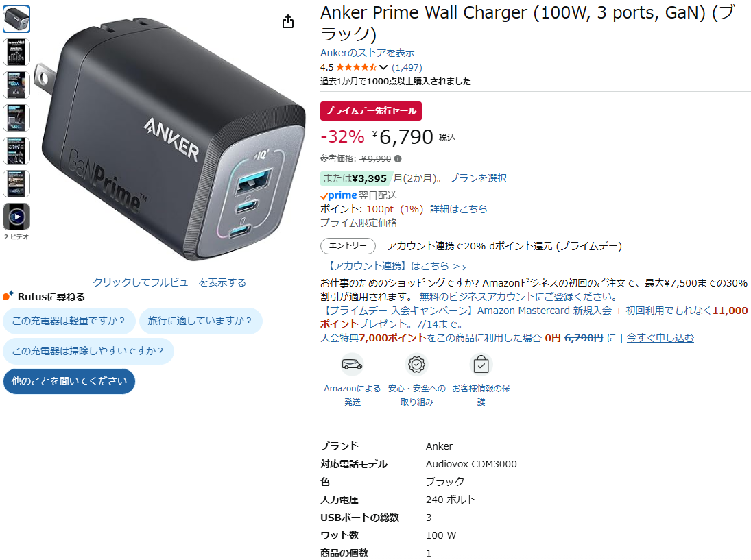Screen dimensions: 751x560
Task: Click the info icon beside ¥9,990 reference price
Action: point(398,158)
